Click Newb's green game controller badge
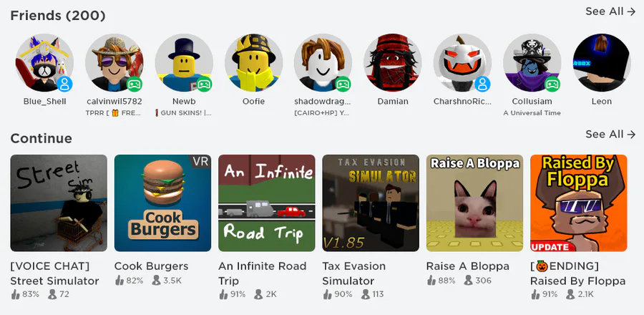 point(204,84)
